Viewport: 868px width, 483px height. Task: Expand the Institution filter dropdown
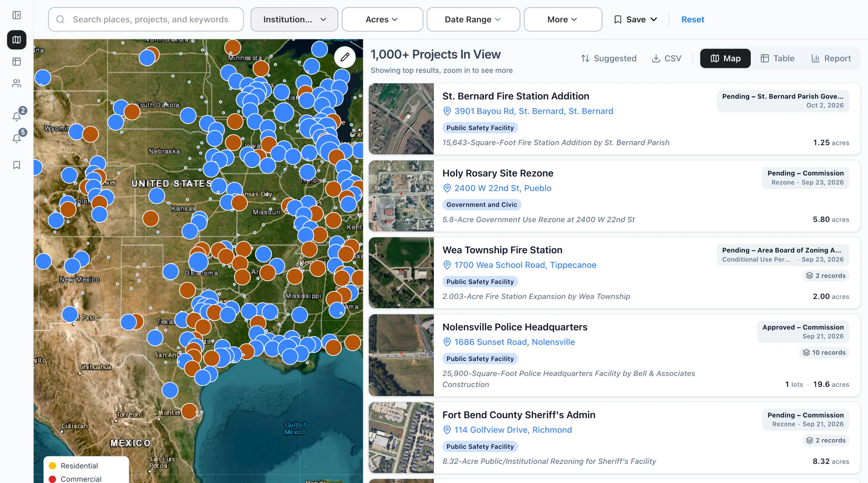point(294,20)
